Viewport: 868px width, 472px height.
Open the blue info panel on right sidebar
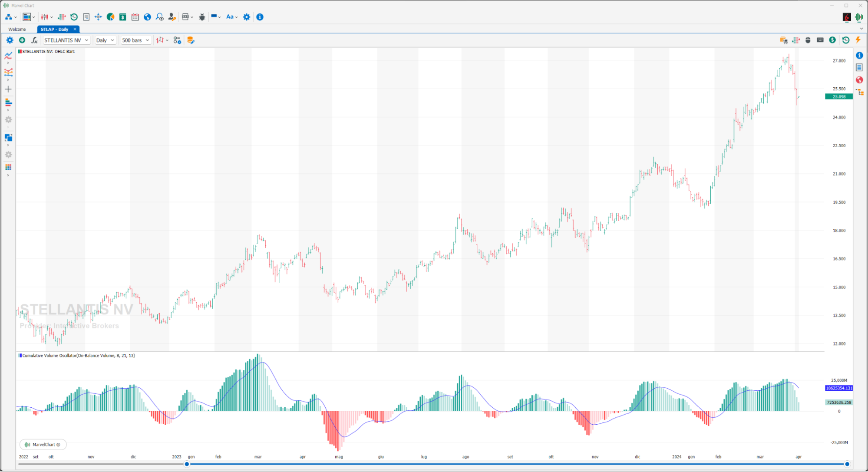[x=859, y=55]
